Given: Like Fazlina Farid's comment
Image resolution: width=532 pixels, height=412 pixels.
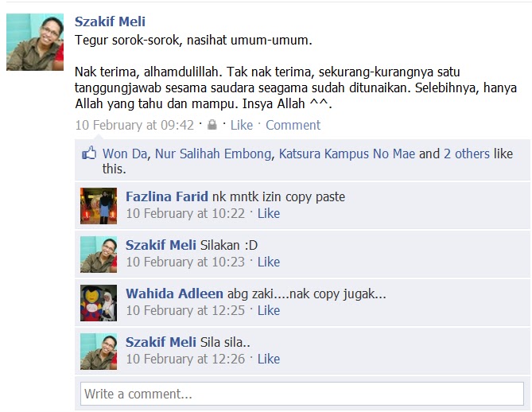Looking at the screenshot, I should (x=268, y=213).
